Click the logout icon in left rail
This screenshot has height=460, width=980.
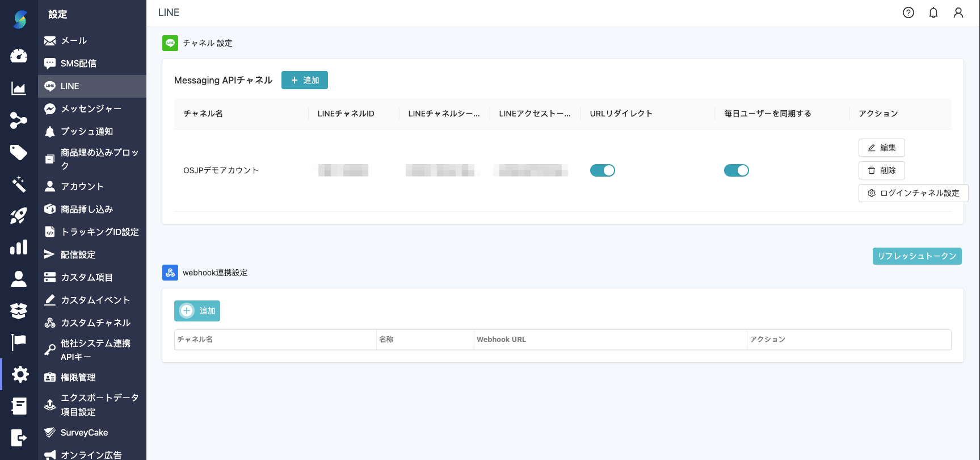coord(19,438)
